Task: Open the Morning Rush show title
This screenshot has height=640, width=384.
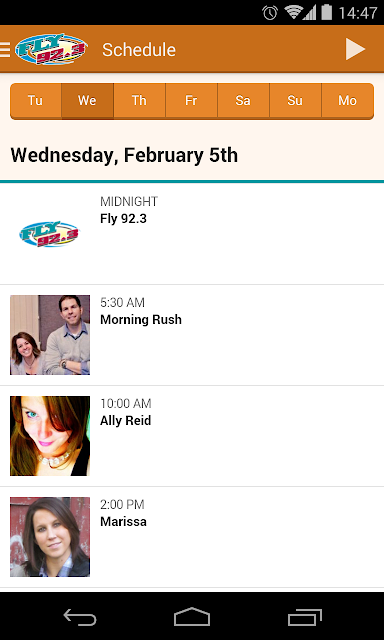Action: click(x=141, y=320)
